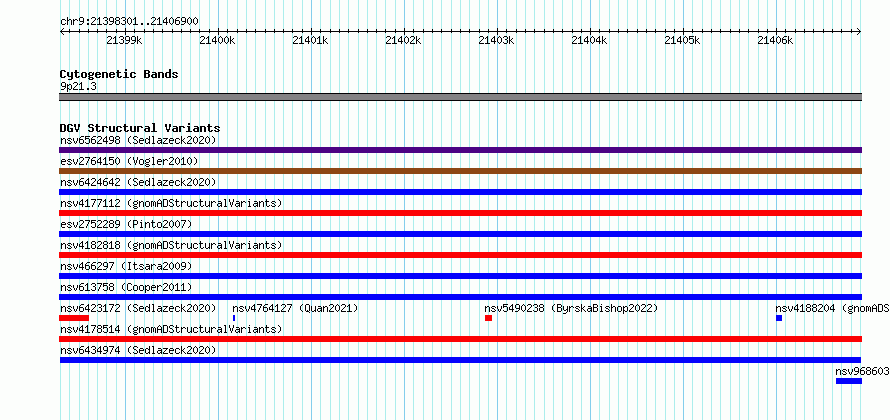Click the 21406k ruler tick label
890x420 pixels.
click(x=775, y=40)
